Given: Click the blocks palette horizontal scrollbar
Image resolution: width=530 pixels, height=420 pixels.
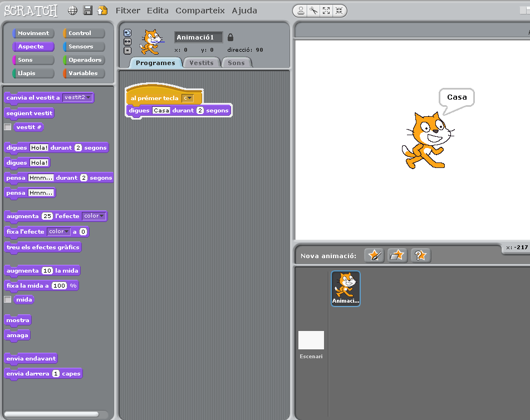Looking at the screenshot, I should click(51, 414).
